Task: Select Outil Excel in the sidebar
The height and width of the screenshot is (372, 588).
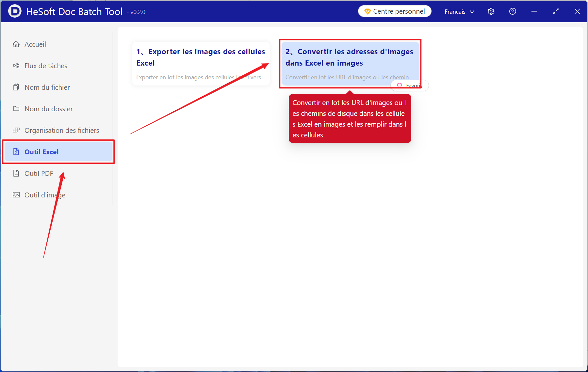Action: click(x=58, y=152)
